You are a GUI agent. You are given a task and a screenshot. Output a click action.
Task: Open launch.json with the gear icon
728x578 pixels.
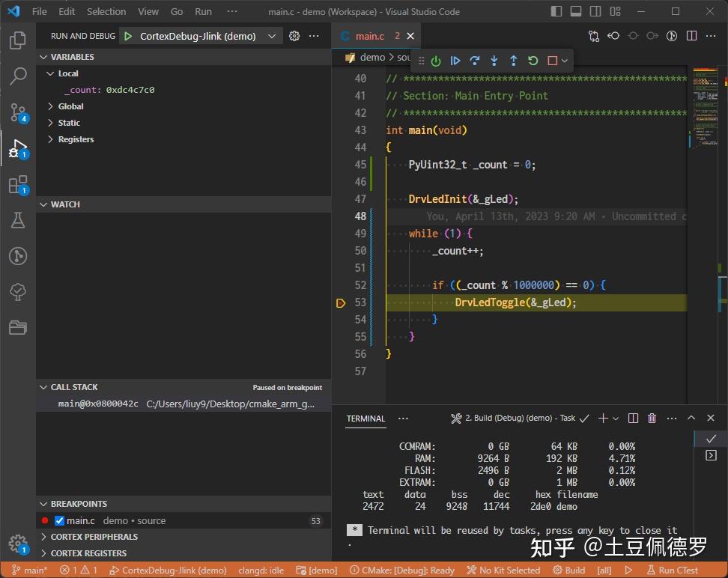click(294, 36)
